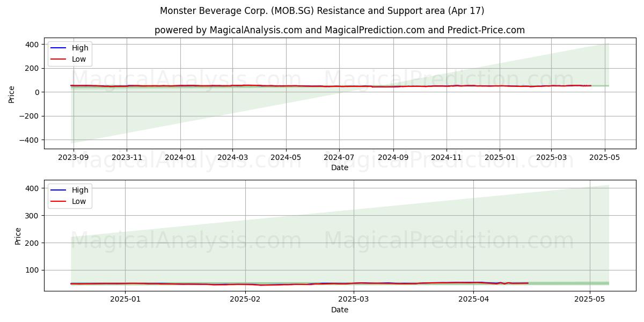This screenshot has width=644, height=322.
Task: Click the '2024-11' date tick on the top chart
Action: click(446, 158)
